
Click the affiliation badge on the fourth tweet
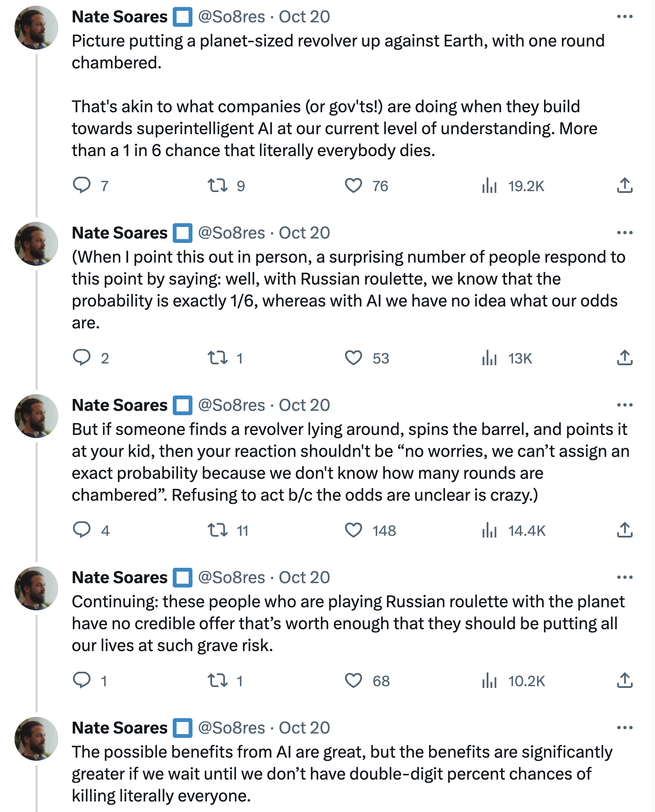[182, 577]
